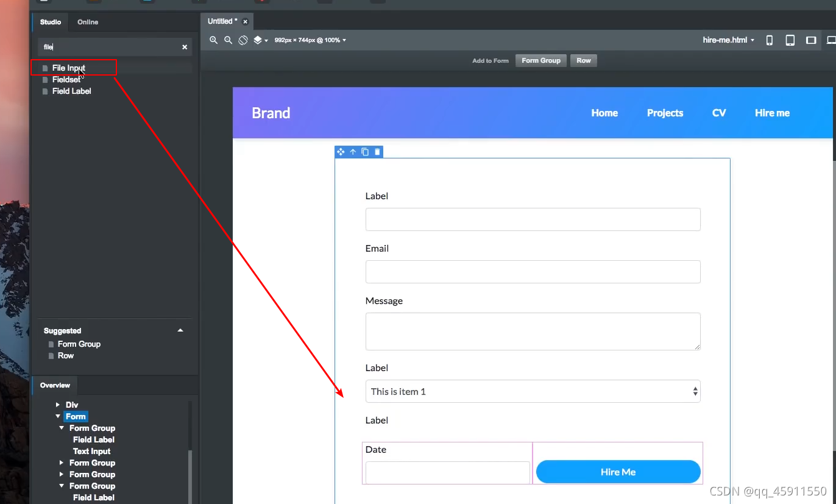Switch to the Online tab
This screenshot has height=504, width=836.
pos(87,22)
